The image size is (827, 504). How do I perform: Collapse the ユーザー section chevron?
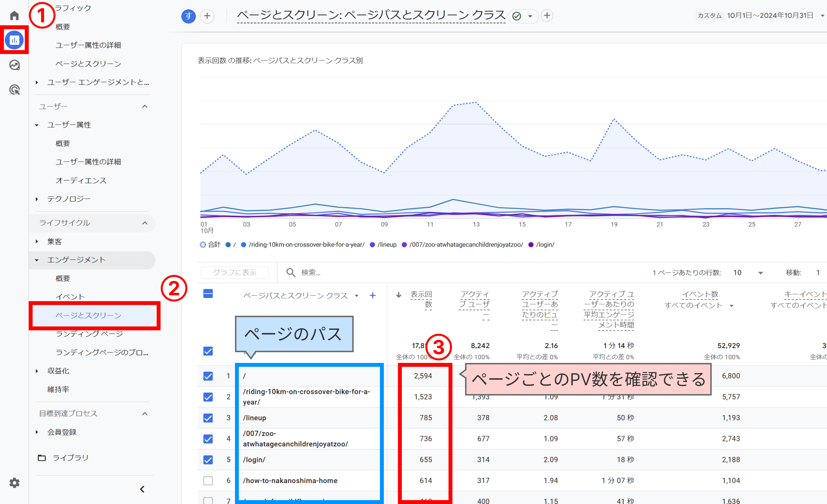click(145, 106)
